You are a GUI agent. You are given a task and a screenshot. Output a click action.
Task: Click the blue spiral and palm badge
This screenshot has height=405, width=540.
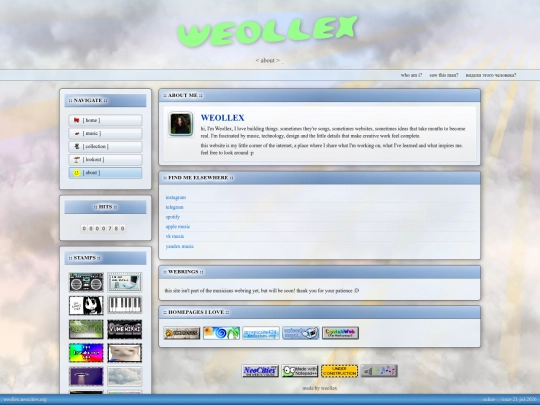point(221,333)
